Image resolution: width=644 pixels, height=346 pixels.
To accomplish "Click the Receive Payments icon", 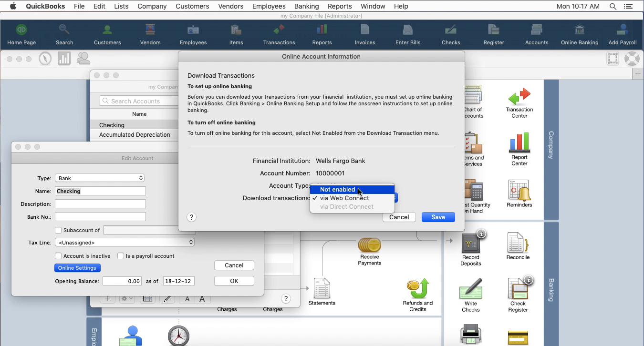I will point(370,252).
